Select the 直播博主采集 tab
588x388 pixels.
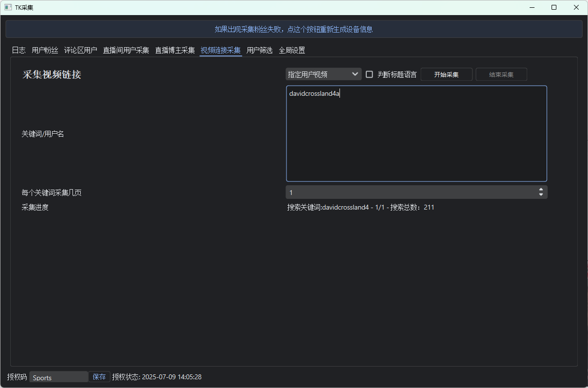pyautogui.click(x=175, y=50)
